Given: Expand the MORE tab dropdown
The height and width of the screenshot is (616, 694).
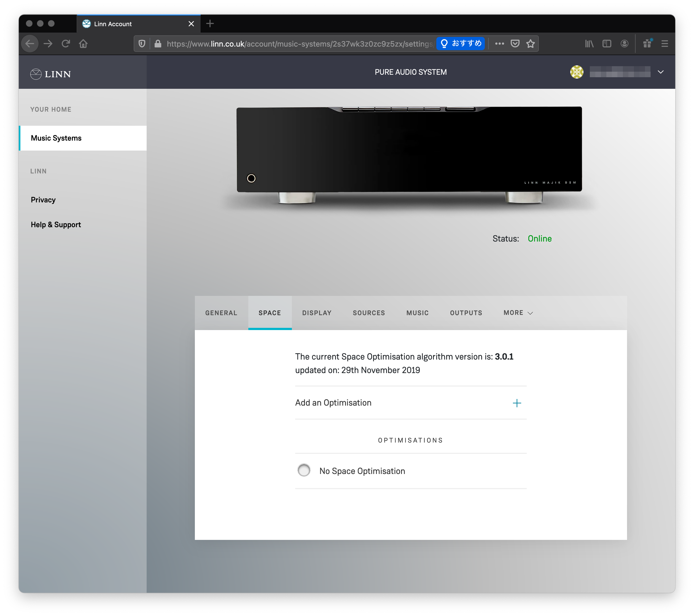Looking at the screenshot, I should 518,313.
